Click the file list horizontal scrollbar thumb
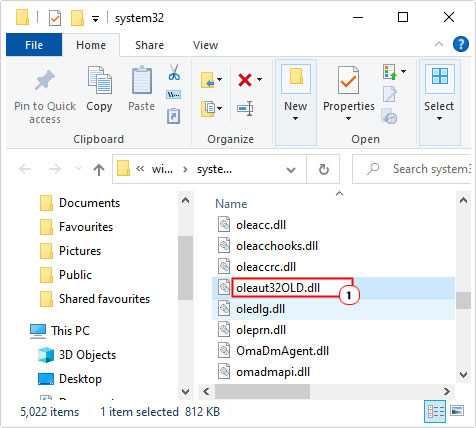This screenshot has width=476, height=428. tap(262, 391)
